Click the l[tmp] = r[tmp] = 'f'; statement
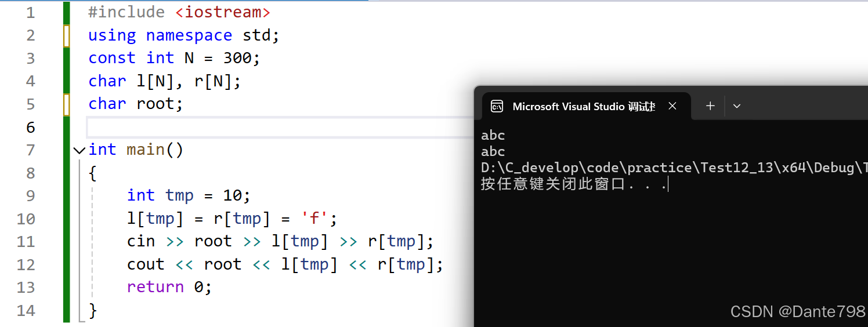 (232, 219)
